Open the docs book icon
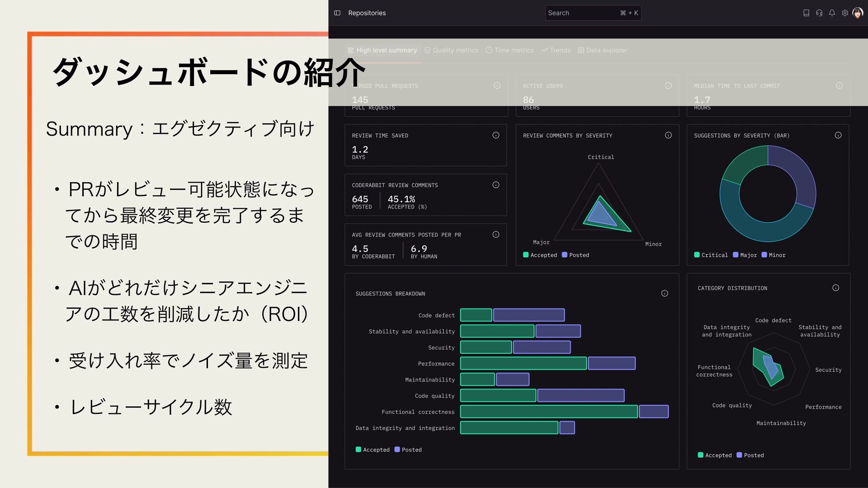The image size is (868, 488). pyautogui.click(x=806, y=13)
